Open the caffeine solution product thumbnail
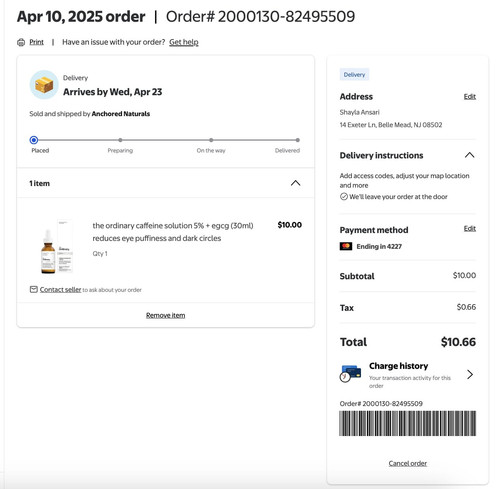This screenshot has height=489, width=500. (x=57, y=247)
